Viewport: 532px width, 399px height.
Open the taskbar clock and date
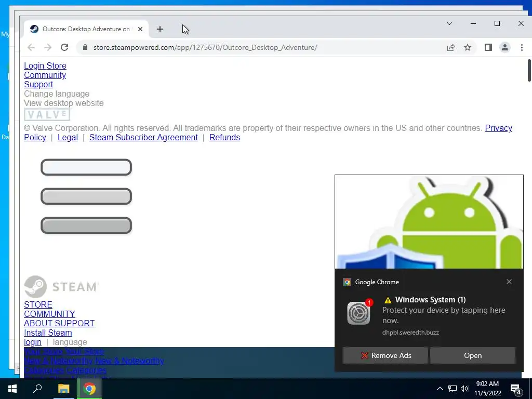click(487, 389)
